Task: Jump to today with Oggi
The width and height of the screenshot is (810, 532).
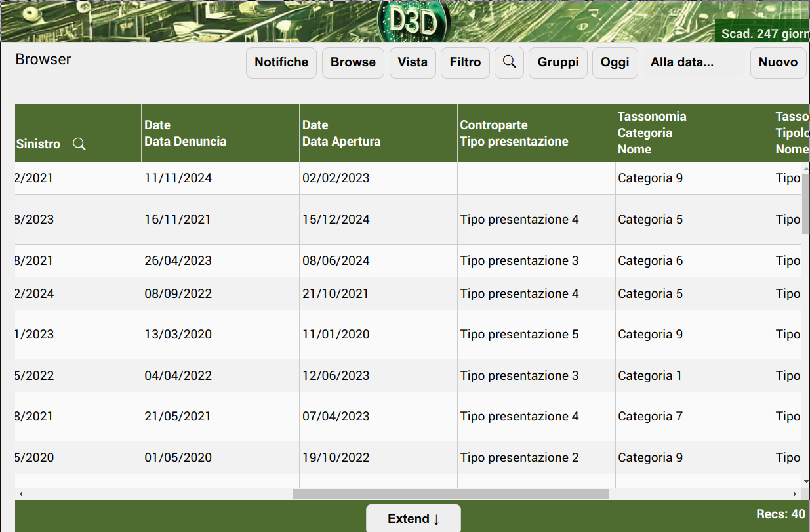Action: point(615,62)
